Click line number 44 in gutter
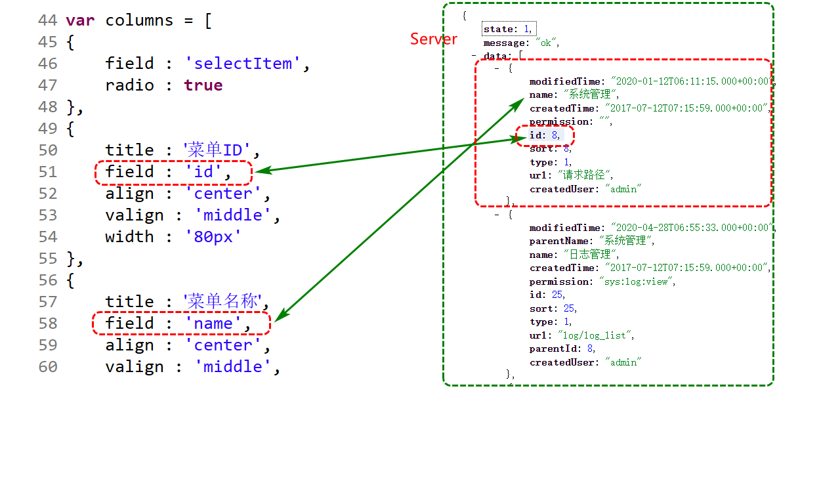The height and width of the screenshot is (504, 840). tap(48, 20)
